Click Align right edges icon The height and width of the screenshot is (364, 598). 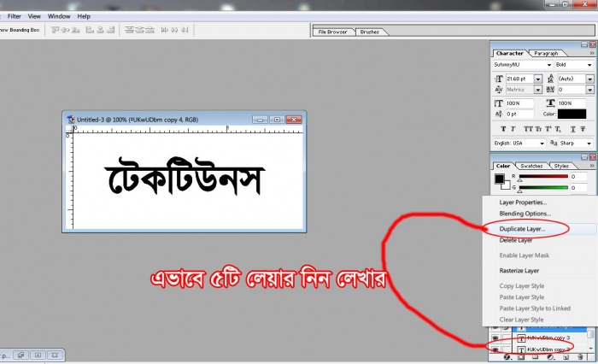pyautogui.click(x=111, y=30)
